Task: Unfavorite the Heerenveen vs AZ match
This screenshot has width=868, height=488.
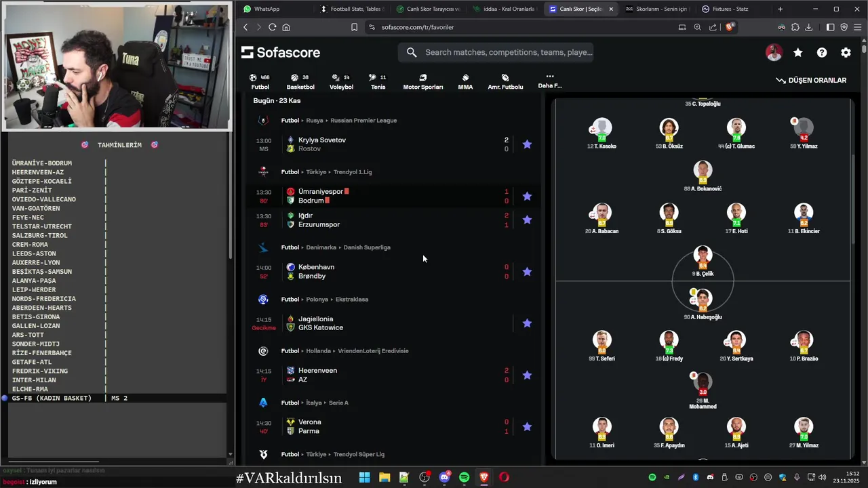Action: 527,375
